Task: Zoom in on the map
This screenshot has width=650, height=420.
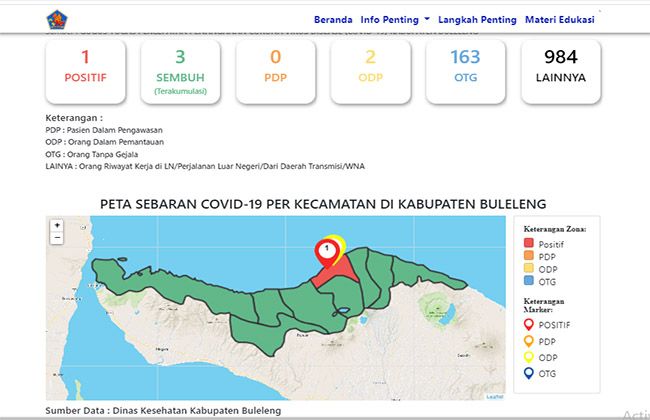Action: coord(57,226)
